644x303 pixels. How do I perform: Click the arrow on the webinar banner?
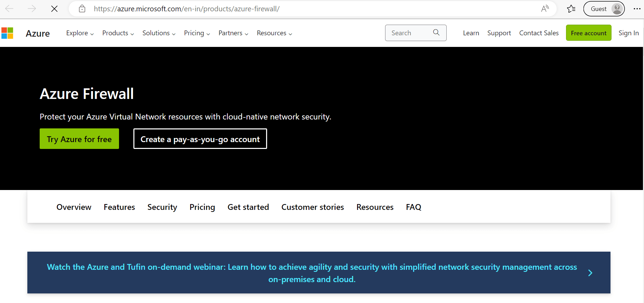click(x=590, y=273)
